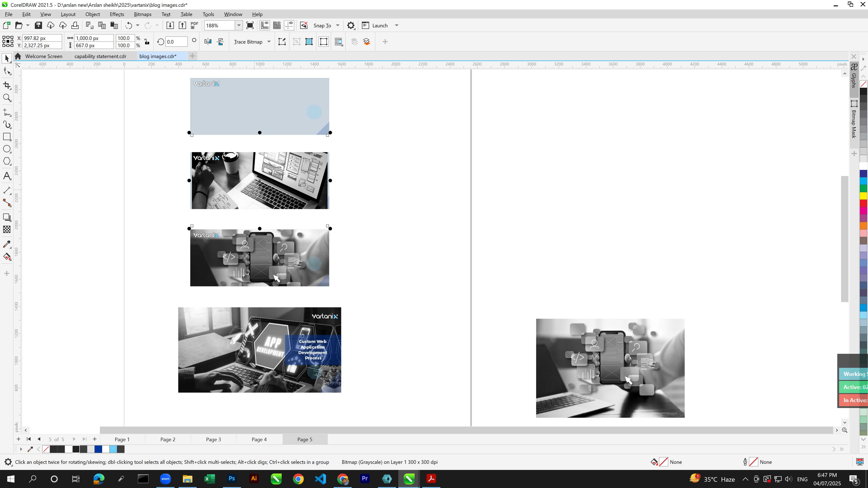
Task: Toggle Show rulers
Action: coord(264,26)
